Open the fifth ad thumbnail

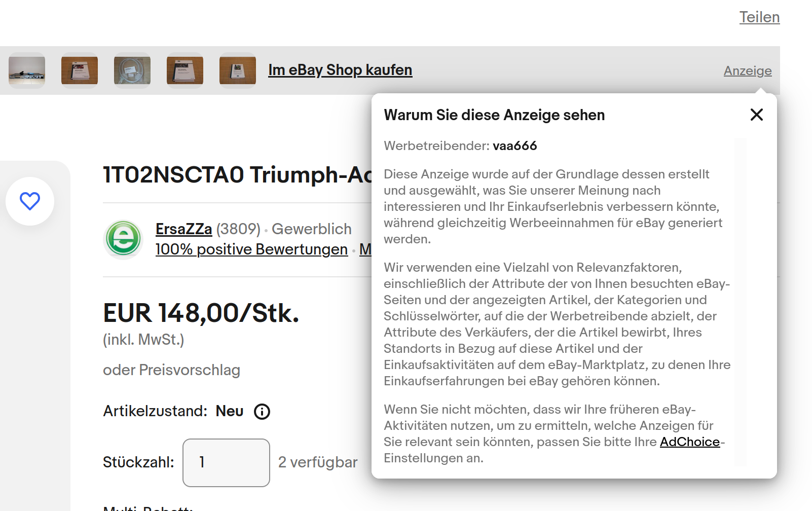[238, 70]
